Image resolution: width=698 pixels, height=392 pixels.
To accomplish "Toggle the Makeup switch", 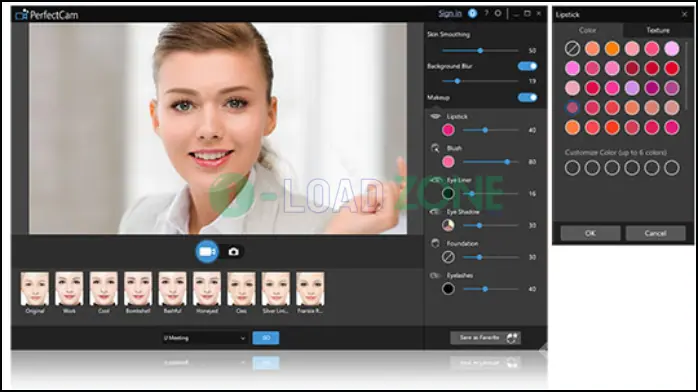I will click(x=528, y=97).
